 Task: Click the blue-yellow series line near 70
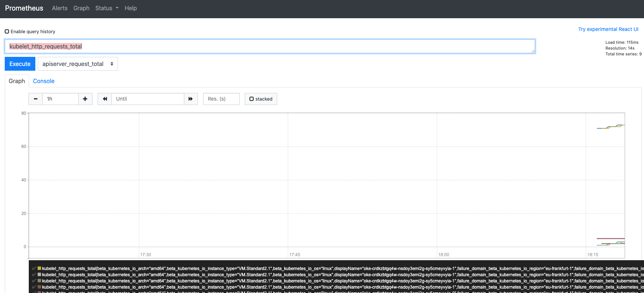(x=610, y=127)
